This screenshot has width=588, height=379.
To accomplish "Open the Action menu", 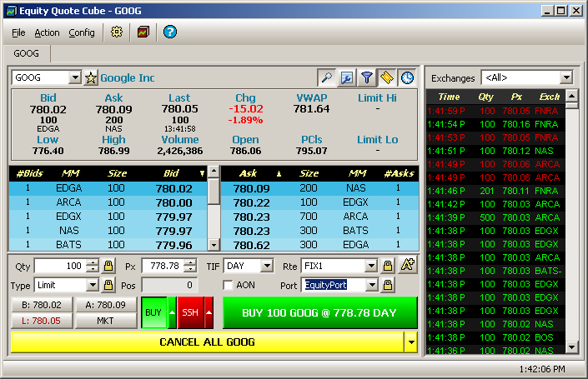I will click(47, 32).
